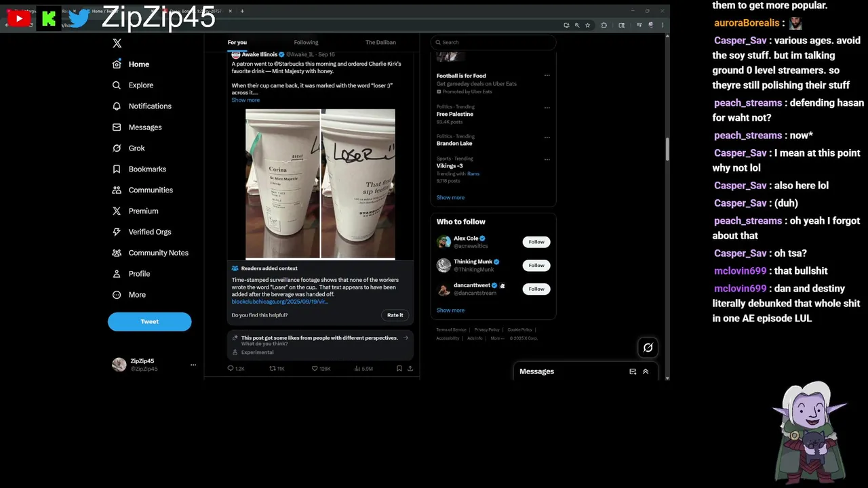Expand the tweet with Show more
868x488 pixels.
pyautogui.click(x=245, y=100)
